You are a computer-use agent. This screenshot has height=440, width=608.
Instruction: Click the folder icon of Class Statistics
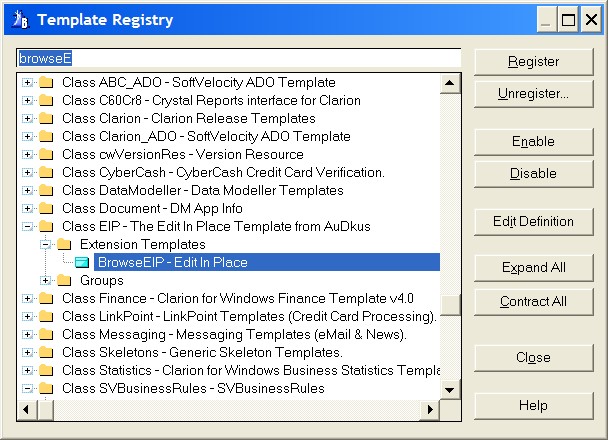pyautogui.click(x=46, y=370)
